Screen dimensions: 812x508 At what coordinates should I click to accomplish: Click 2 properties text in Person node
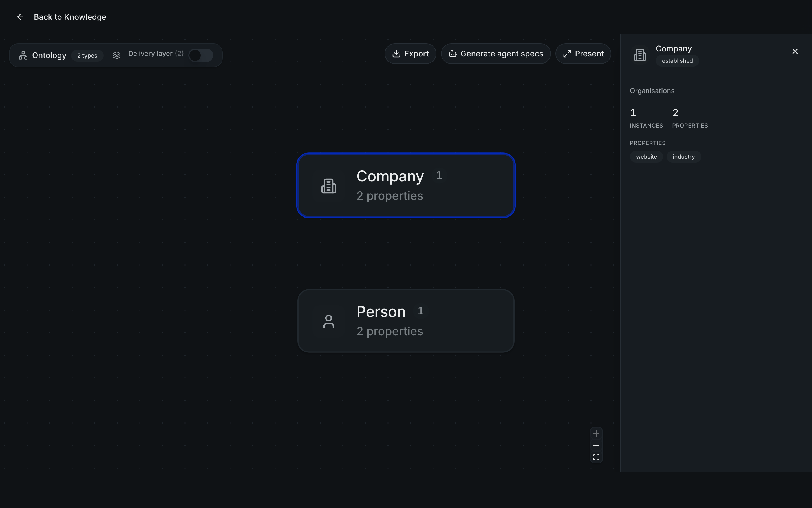390,331
